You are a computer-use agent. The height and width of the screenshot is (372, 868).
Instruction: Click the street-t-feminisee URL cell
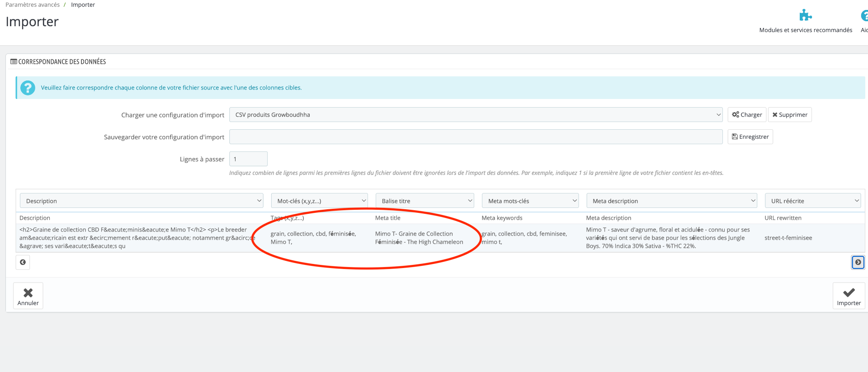(788, 238)
